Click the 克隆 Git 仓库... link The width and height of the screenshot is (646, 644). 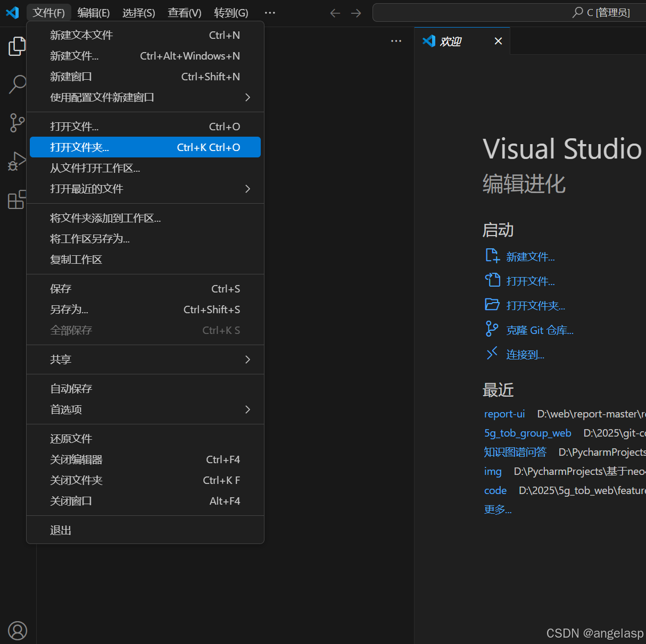(540, 330)
